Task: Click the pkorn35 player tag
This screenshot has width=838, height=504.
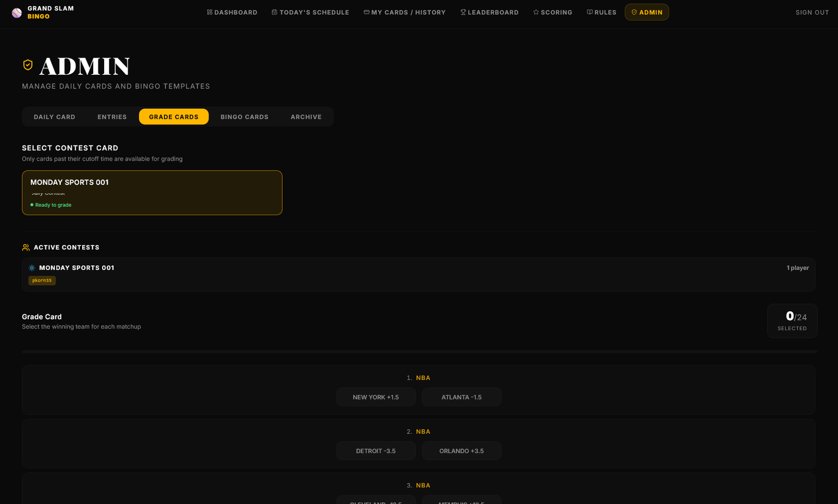Action: coord(42,281)
